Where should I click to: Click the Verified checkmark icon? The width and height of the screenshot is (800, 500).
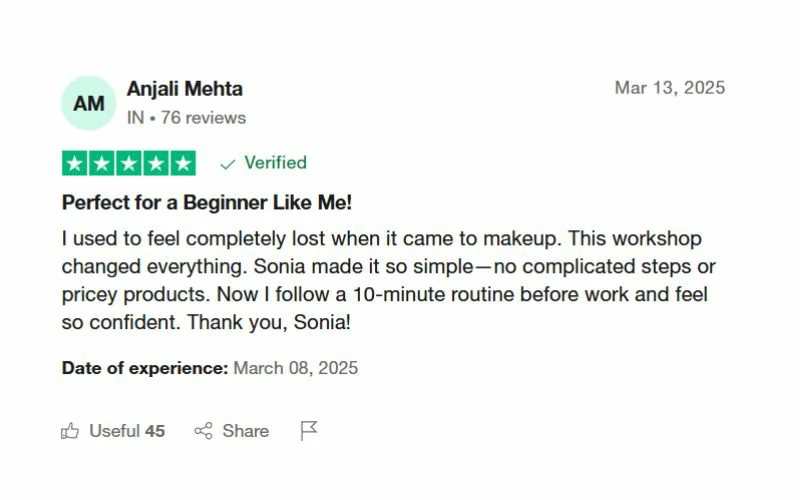click(x=228, y=164)
